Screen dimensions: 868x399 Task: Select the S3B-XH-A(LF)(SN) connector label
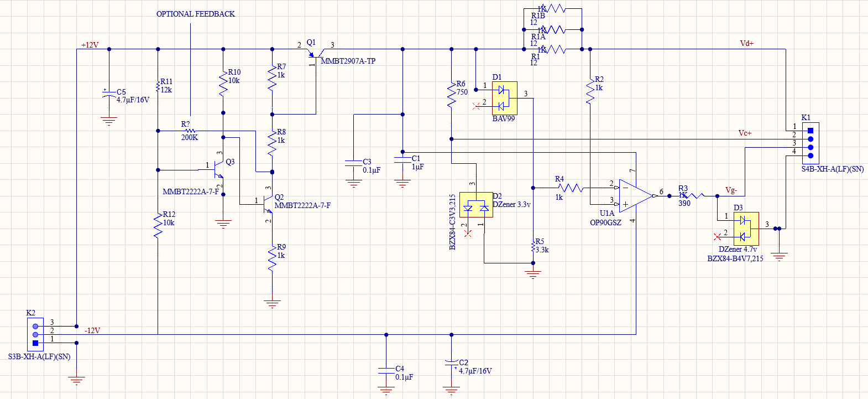[39, 356]
